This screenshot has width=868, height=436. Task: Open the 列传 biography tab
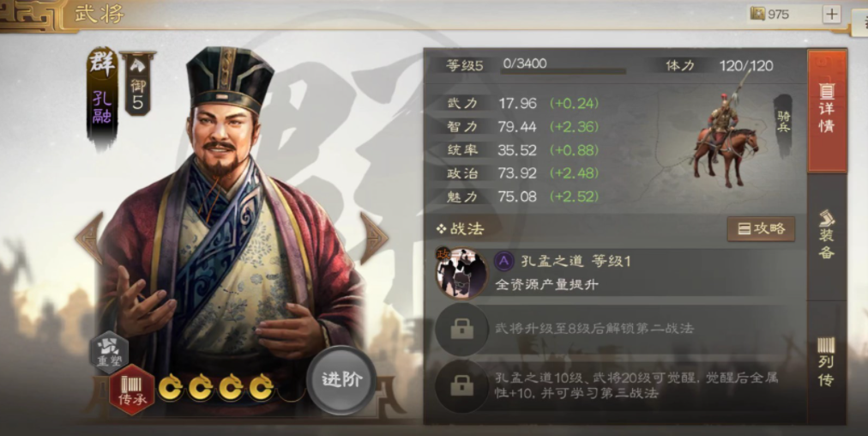point(827,362)
